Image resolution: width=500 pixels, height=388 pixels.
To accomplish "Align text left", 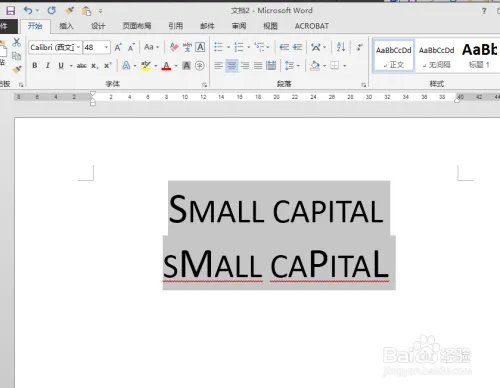I will [x=218, y=66].
